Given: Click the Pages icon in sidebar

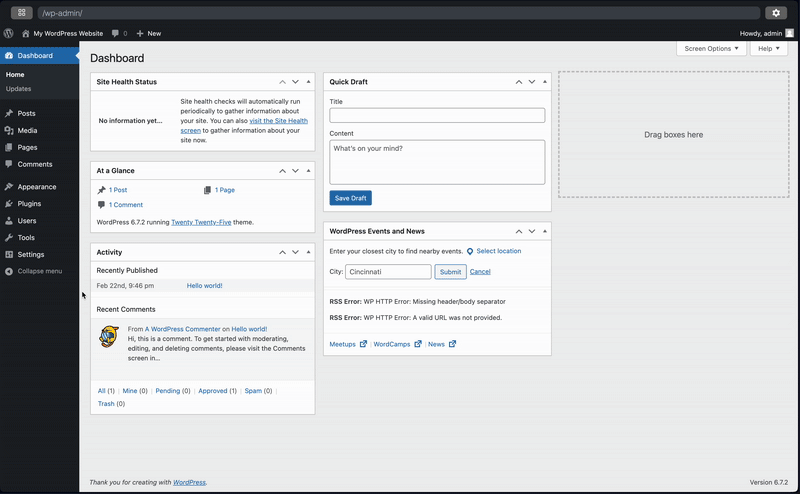Looking at the screenshot, I should pos(9,147).
